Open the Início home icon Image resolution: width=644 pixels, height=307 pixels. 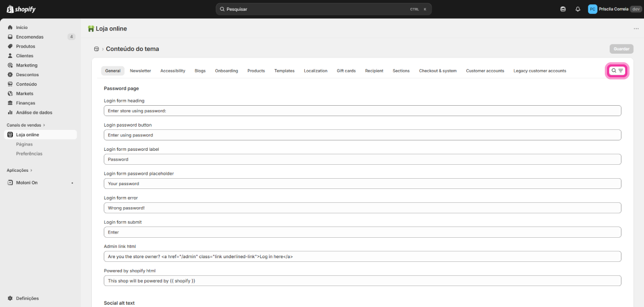pyautogui.click(x=10, y=27)
